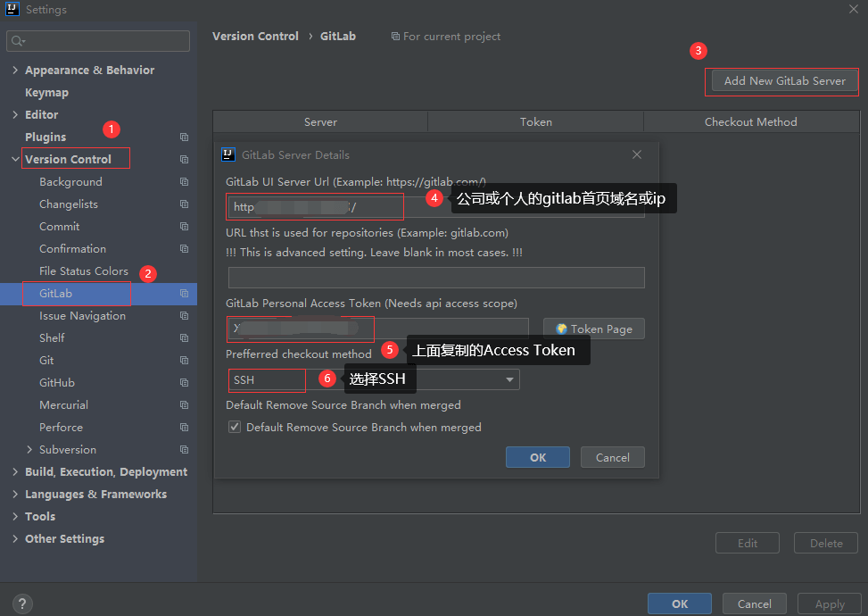Viewport: 868px width, 616px height.
Task: Click the project-level icon beside Plugins
Action: pyautogui.click(x=185, y=137)
